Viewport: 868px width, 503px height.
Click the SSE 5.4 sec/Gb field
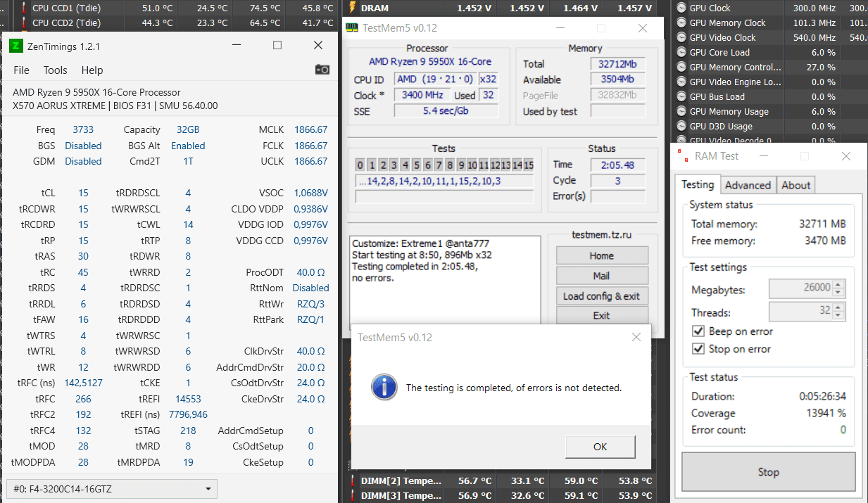(x=446, y=111)
